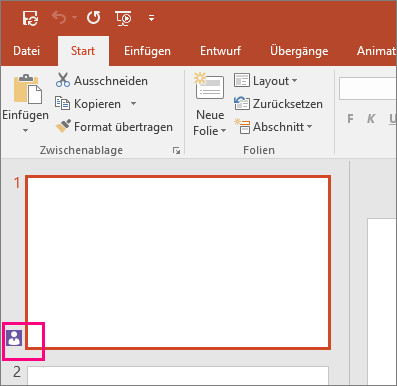The height and width of the screenshot is (386, 397).
Task: Open the Layout dropdown arrow
Action: point(294,81)
